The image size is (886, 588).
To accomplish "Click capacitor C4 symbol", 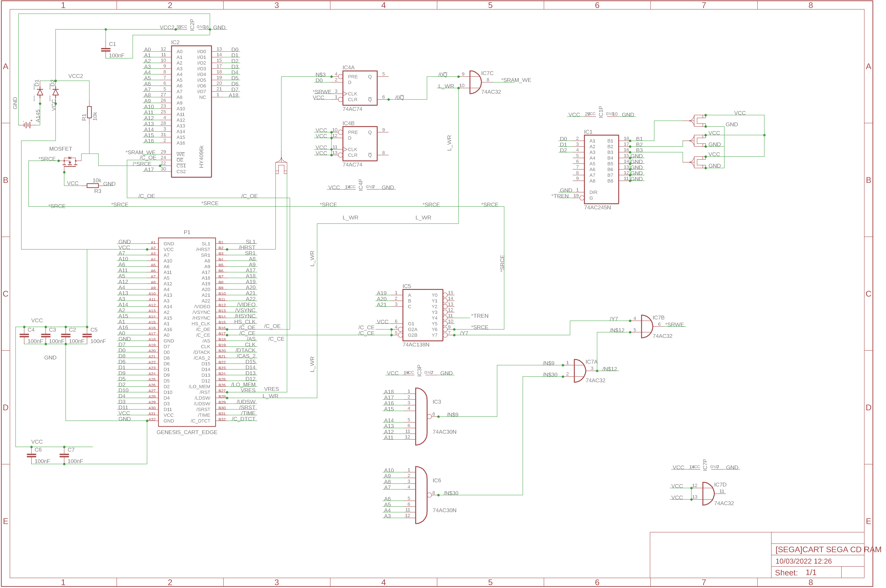I will [24, 336].
